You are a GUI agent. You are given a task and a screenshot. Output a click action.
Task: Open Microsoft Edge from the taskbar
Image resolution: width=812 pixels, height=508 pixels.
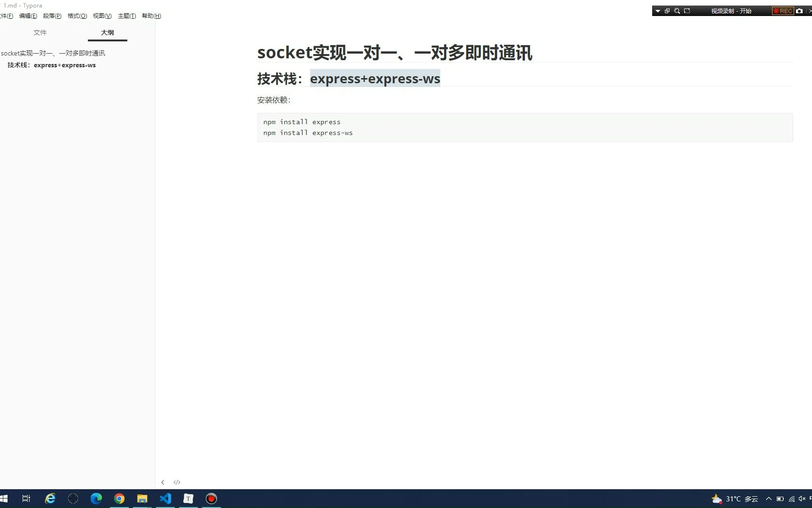pos(96,499)
